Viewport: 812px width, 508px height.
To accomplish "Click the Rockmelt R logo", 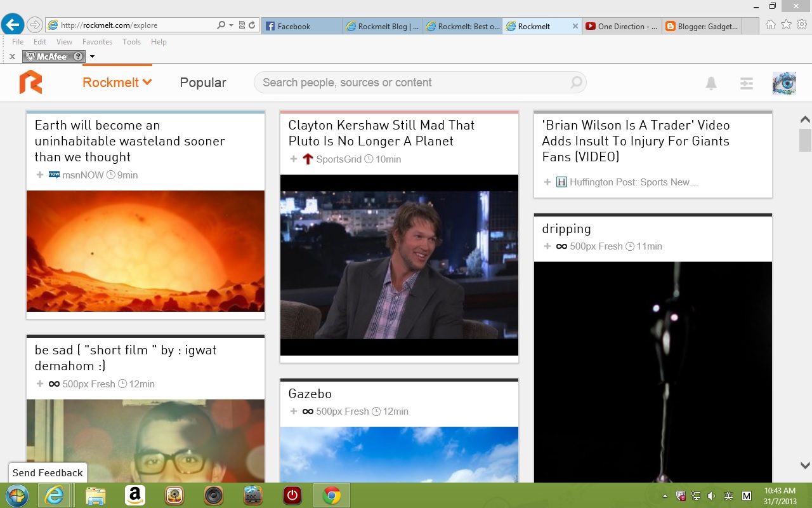I will pyautogui.click(x=30, y=83).
